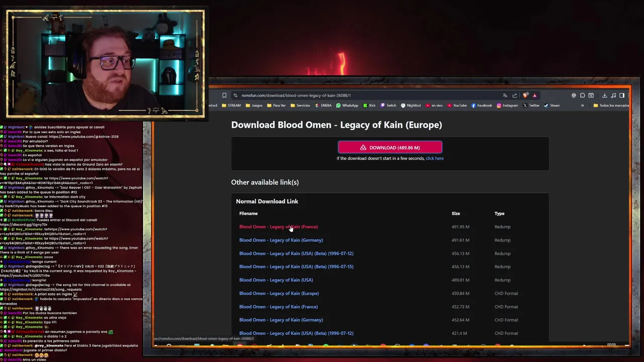This screenshot has width=644, height=362.
Task: Expand the Para Ver bookmarks folder
Action: [x=276, y=106]
